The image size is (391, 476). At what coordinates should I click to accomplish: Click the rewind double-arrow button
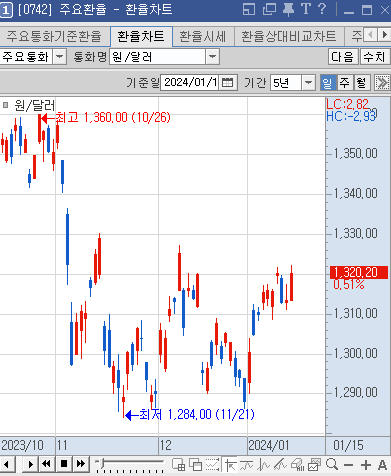[x=46, y=464]
